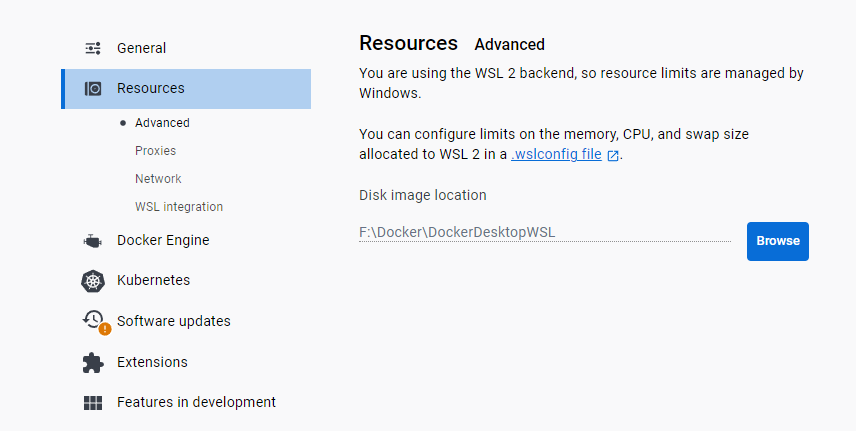Open the General settings section
856x431 pixels.
(x=141, y=48)
